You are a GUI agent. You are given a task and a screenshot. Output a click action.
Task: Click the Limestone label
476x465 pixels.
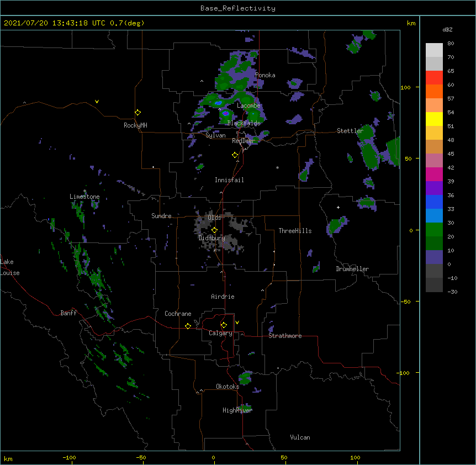[84, 197]
